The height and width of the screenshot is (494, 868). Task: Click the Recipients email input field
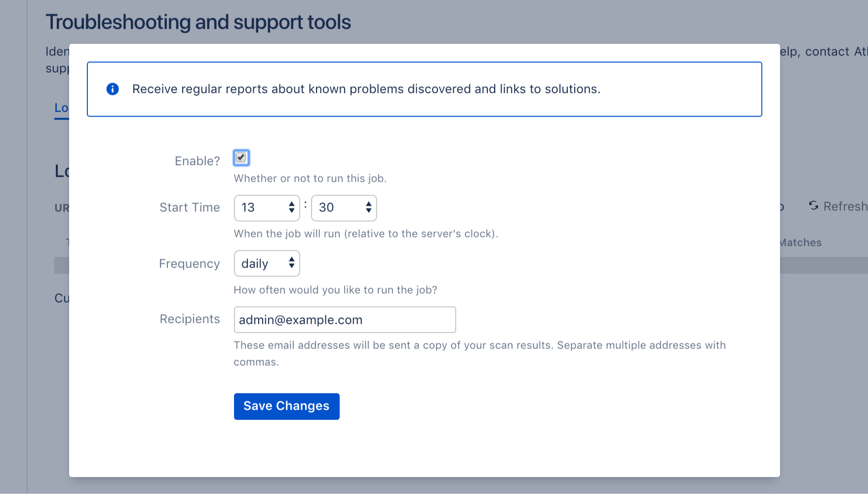tap(345, 320)
